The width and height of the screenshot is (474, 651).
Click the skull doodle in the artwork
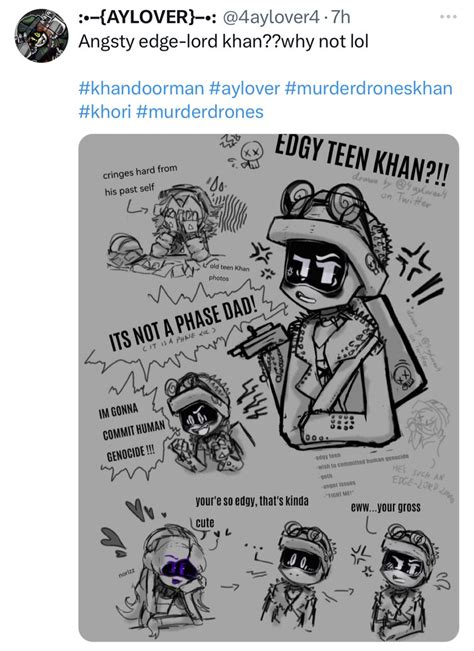[x=252, y=154]
